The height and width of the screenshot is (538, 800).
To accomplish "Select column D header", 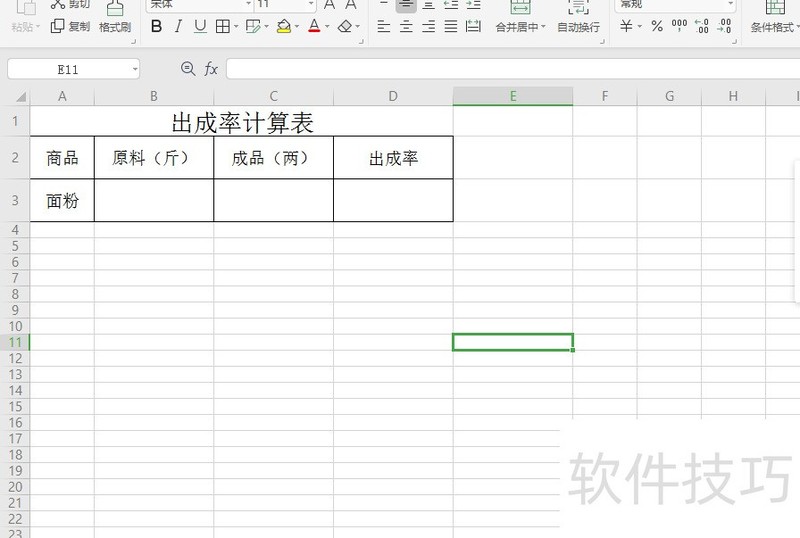I will (x=393, y=96).
